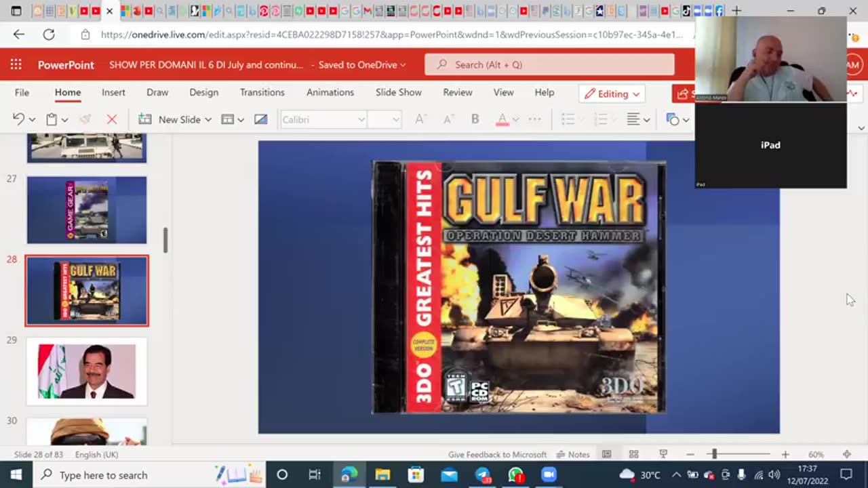This screenshot has height=488, width=868.
Task: Open the Windows Start menu
Action: click(16, 474)
